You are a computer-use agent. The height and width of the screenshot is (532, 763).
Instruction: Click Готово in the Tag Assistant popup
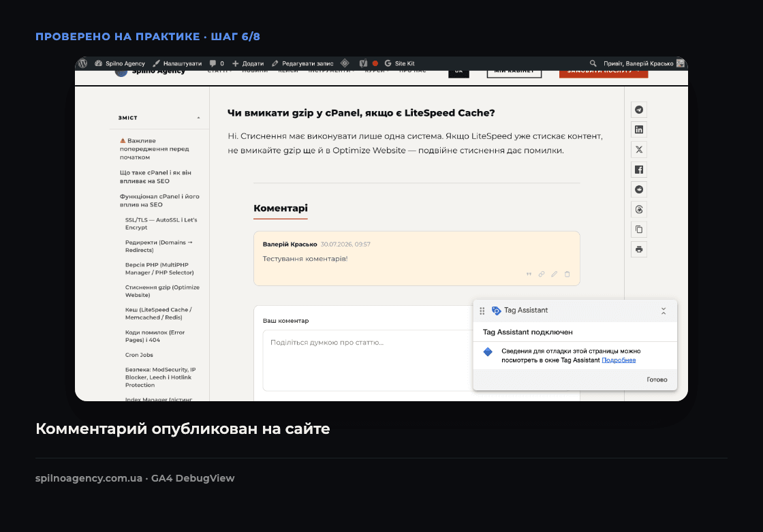pos(657,379)
